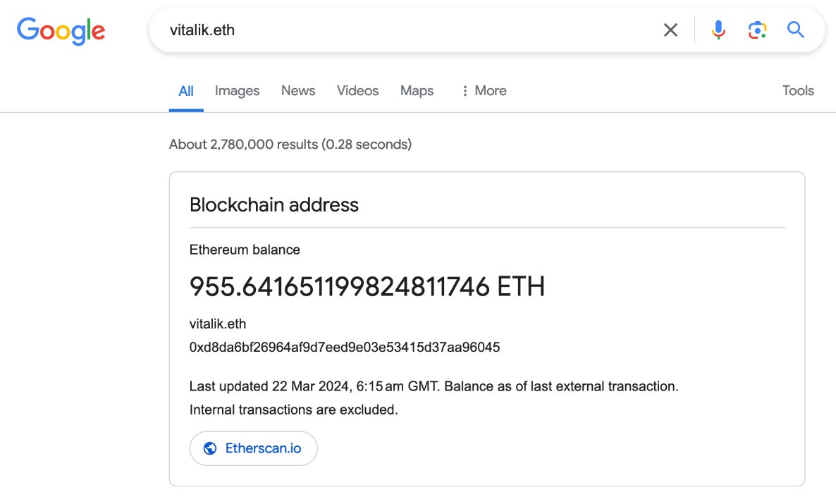The width and height of the screenshot is (836, 504).
Task: Click the Google logo
Action: click(x=61, y=31)
